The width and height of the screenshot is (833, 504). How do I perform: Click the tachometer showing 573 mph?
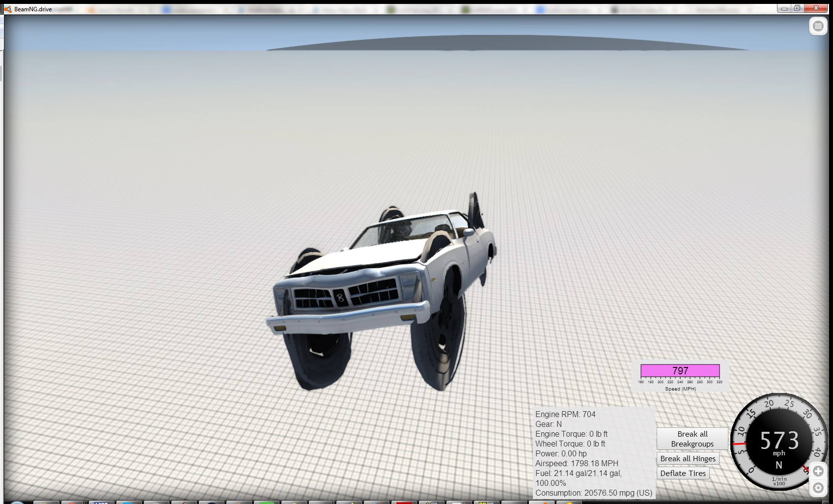point(778,442)
